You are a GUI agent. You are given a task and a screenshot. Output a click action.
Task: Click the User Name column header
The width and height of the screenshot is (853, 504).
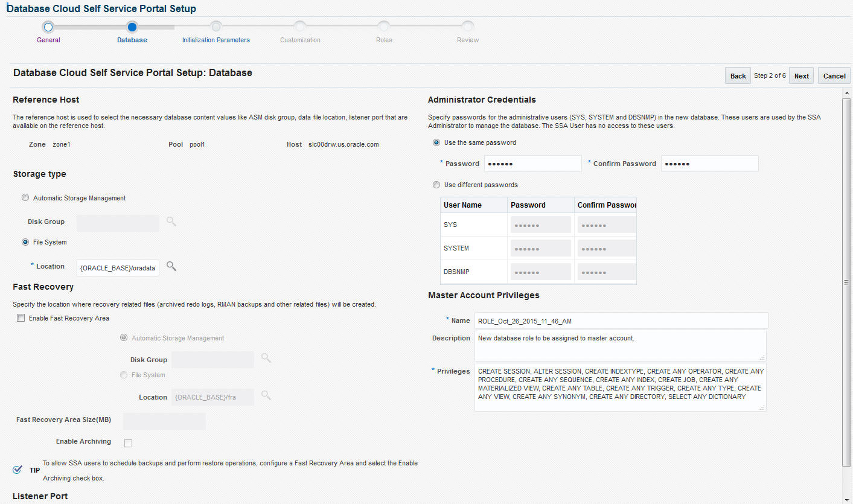point(474,205)
